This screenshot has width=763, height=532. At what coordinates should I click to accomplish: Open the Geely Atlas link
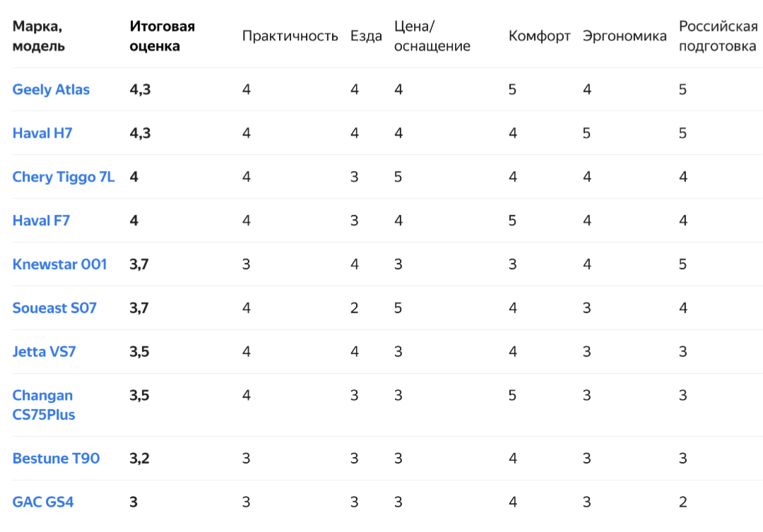pyautogui.click(x=51, y=90)
